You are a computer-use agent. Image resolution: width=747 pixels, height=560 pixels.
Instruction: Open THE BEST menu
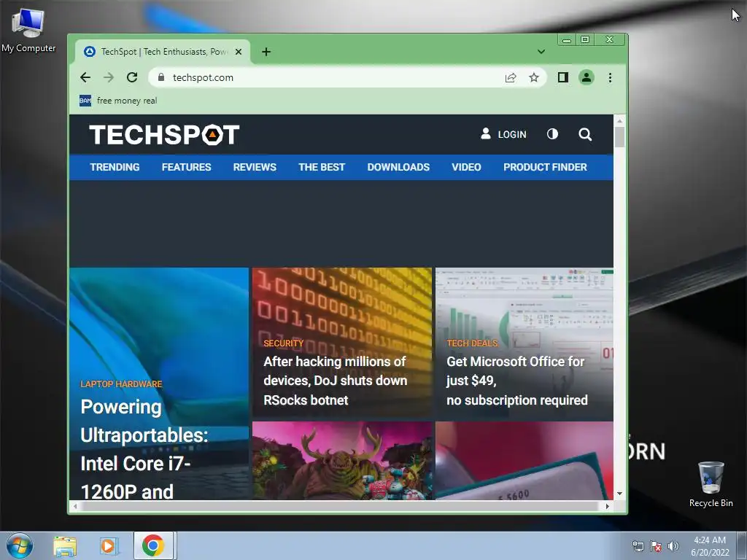tap(322, 167)
